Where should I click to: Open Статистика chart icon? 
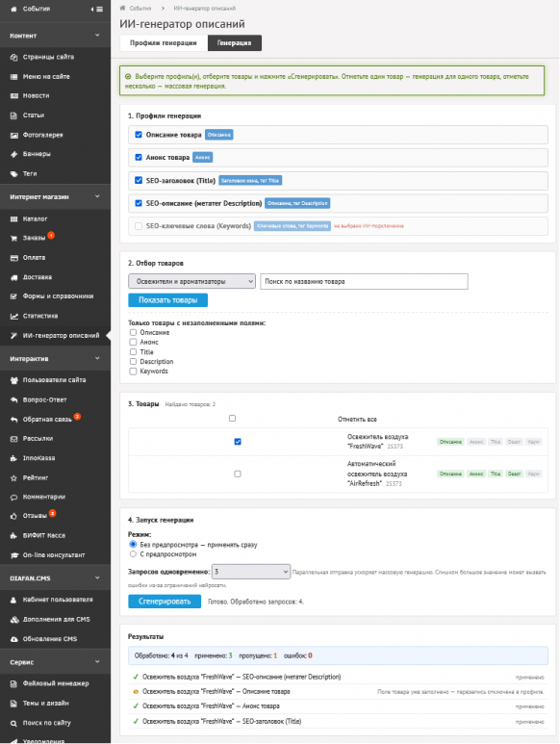13,316
